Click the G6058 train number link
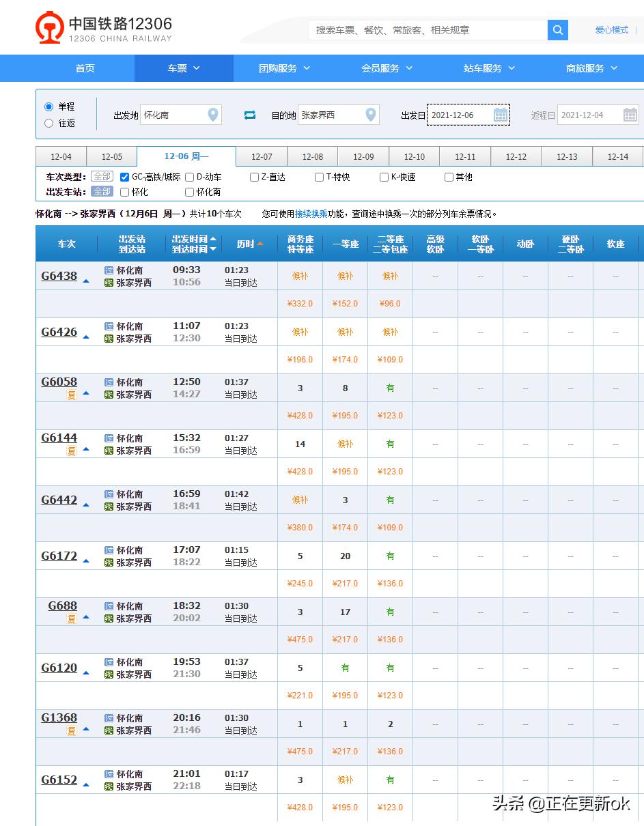644x826 pixels. tap(59, 382)
